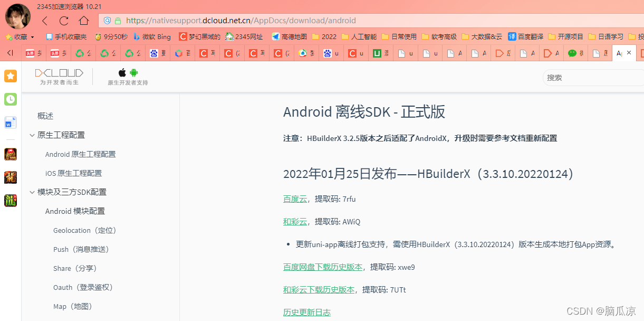Open the 历史更新日志 link
The image size is (644, 321).
[307, 313]
